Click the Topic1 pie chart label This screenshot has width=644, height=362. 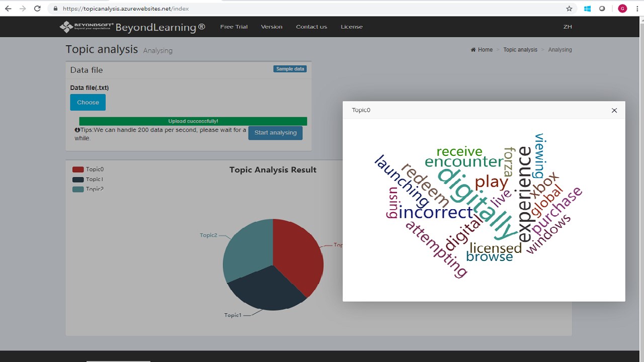coord(233,315)
